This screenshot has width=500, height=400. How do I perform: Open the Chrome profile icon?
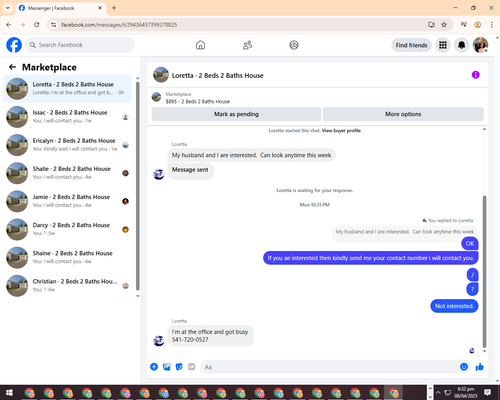[x=478, y=25]
